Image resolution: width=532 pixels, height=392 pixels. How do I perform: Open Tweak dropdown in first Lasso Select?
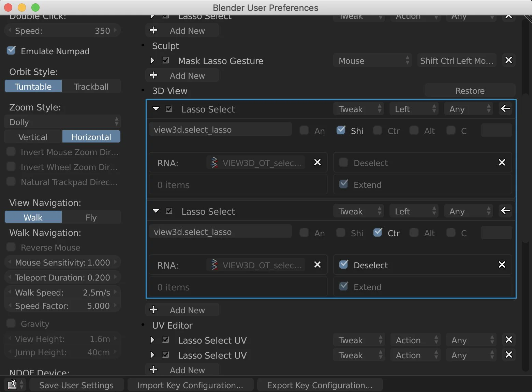coord(359,109)
